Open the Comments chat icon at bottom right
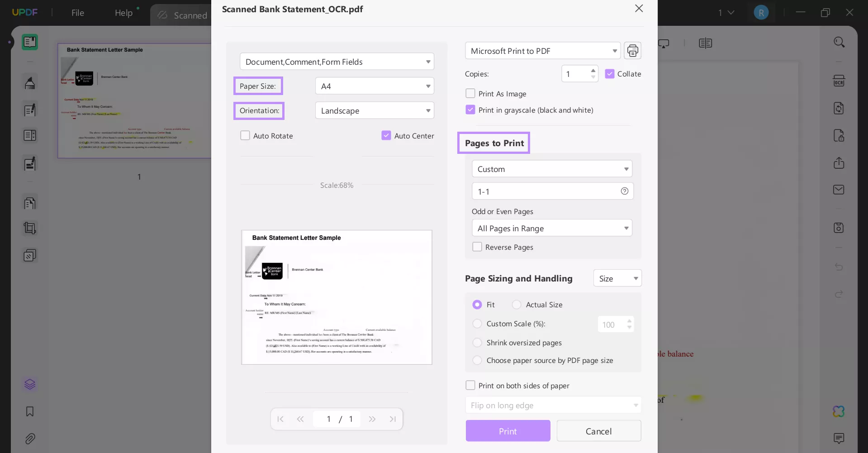 [x=839, y=438]
